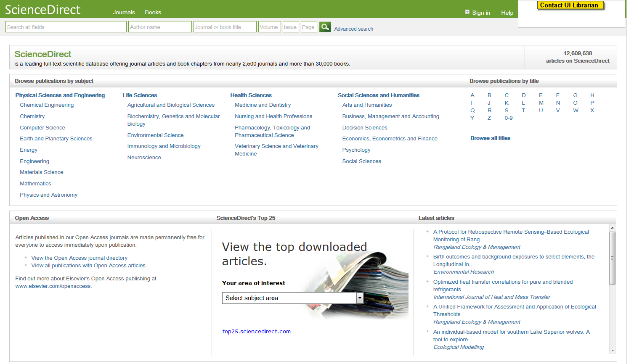Open Browse all titles link
Screen dimensions: 634x364
click(490, 138)
